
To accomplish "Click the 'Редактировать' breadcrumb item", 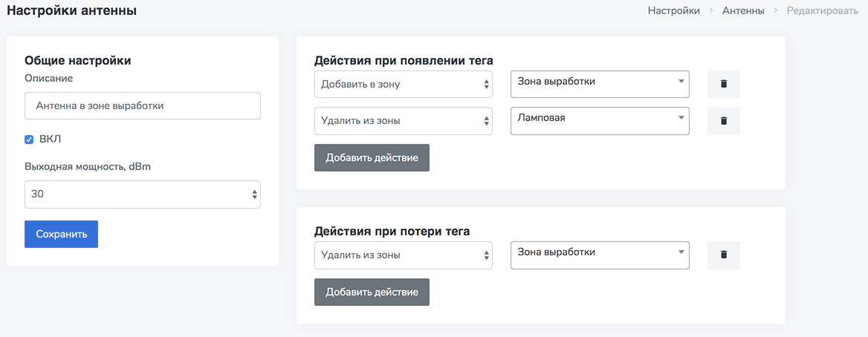I will pos(822,11).
